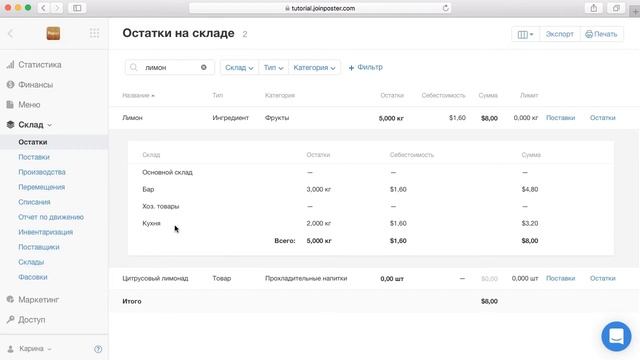The width and height of the screenshot is (640, 360).
Task: Open Поставки link for Цитрусовый лимонад
Action: pyautogui.click(x=560, y=278)
